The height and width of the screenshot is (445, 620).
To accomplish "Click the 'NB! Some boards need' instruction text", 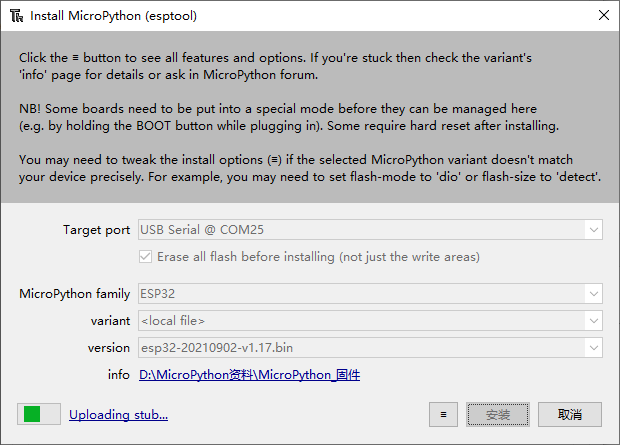I will tap(289, 117).
